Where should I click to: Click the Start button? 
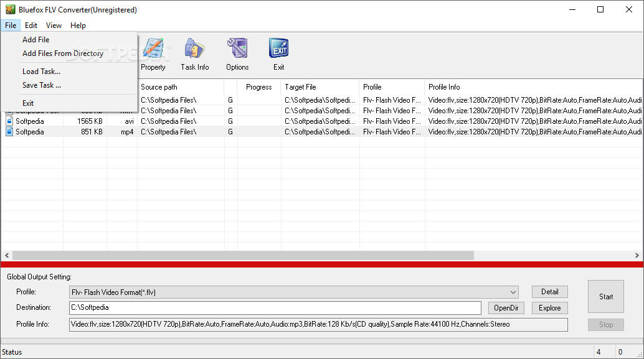click(606, 297)
